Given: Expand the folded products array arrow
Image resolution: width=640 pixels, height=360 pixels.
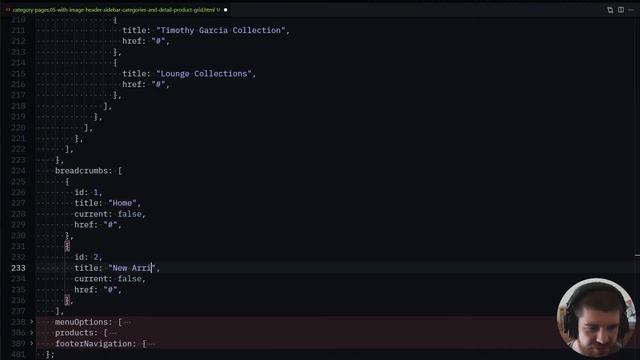Looking at the screenshot, I should (x=32, y=333).
